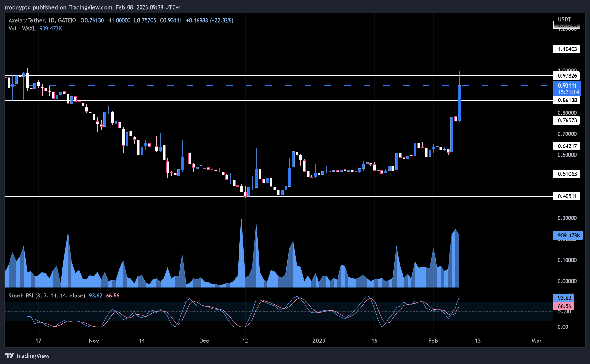Click the Axelar/Tether, 1D, GATEIO symbol title
This screenshot has height=364, width=590.
tap(42, 20)
